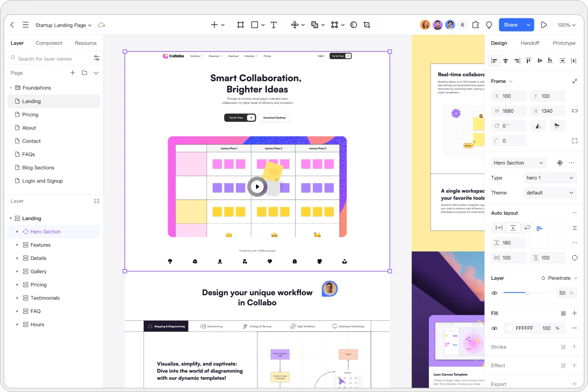Select the component tool in toolbar
Screen dimensions: 588x392
[295, 25]
